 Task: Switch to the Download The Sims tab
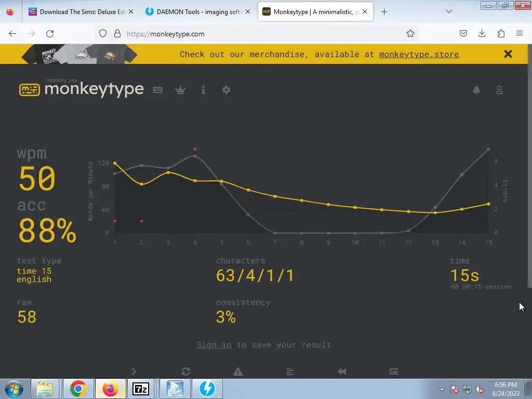click(77, 11)
